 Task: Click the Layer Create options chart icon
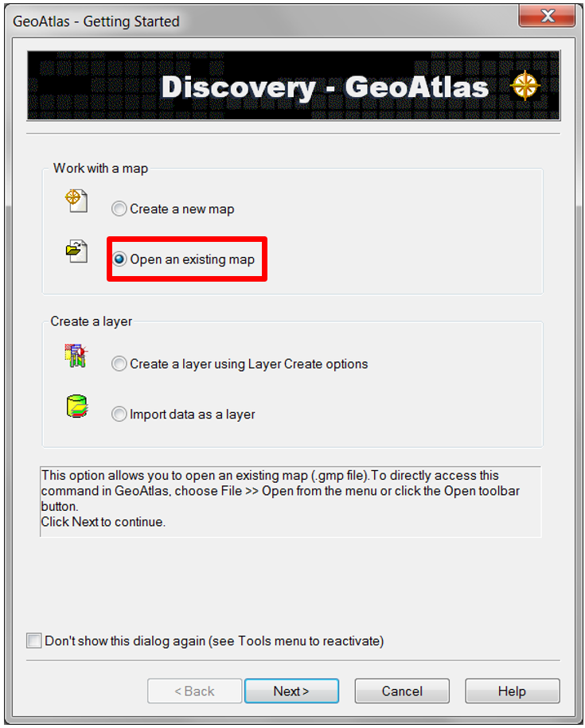point(76,356)
